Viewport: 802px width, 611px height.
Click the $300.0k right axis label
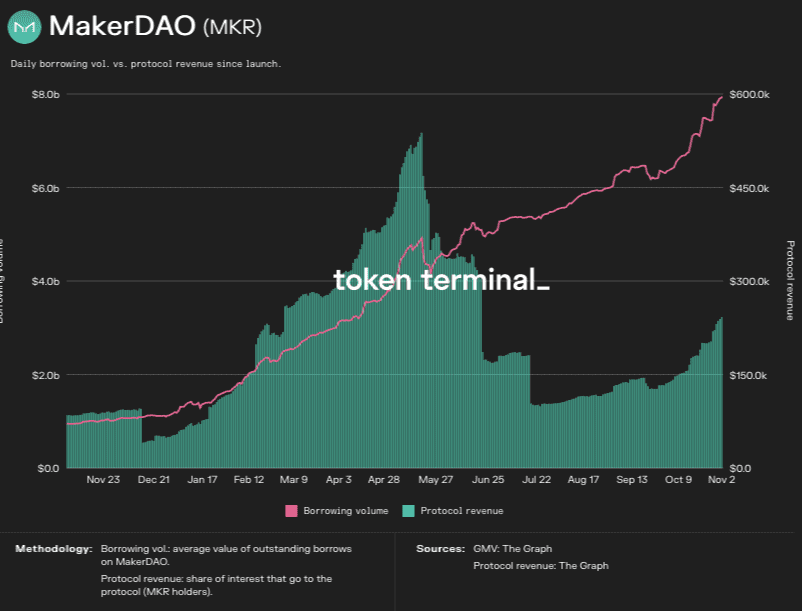[x=749, y=282]
